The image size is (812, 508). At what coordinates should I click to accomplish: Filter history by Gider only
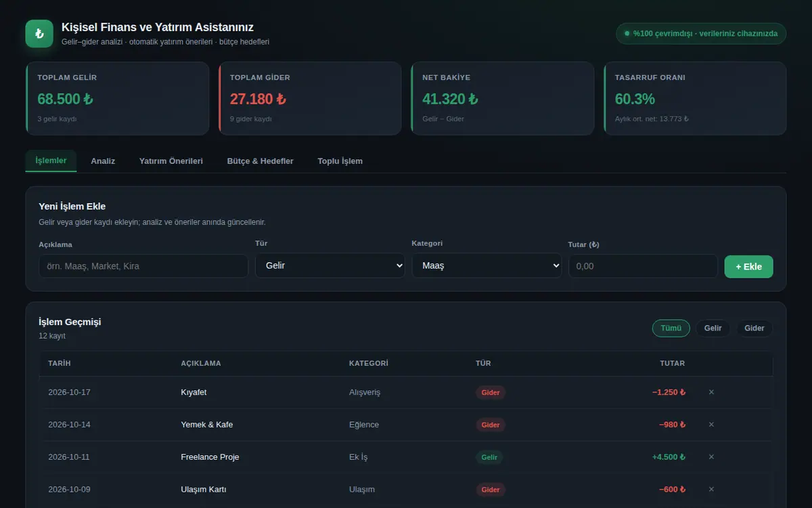click(x=754, y=329)
